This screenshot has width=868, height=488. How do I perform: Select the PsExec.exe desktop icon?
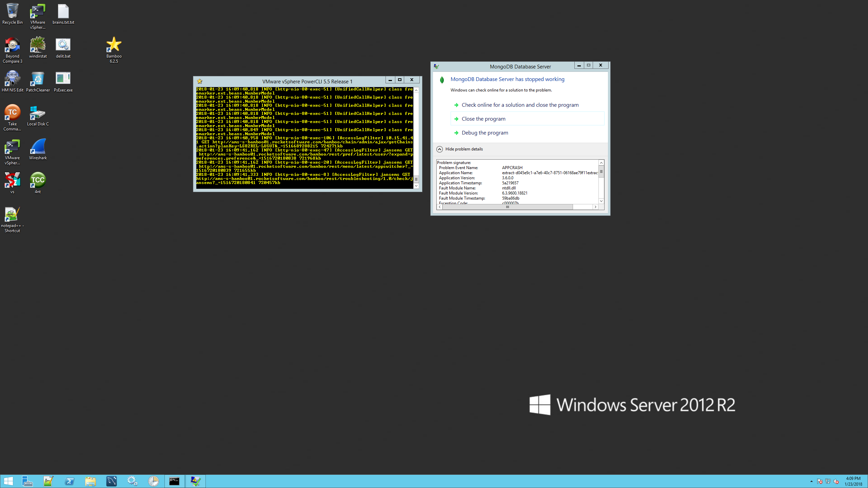point(63,82)
